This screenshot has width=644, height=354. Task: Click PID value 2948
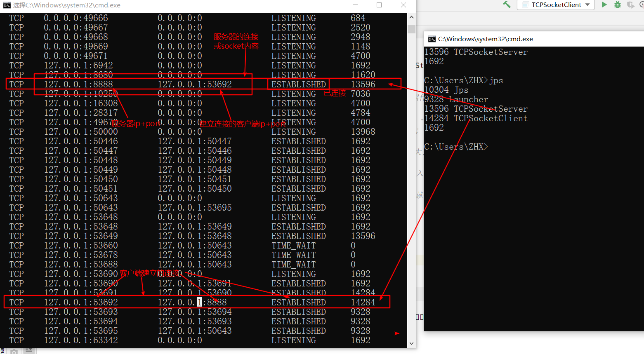coord(361,37)
